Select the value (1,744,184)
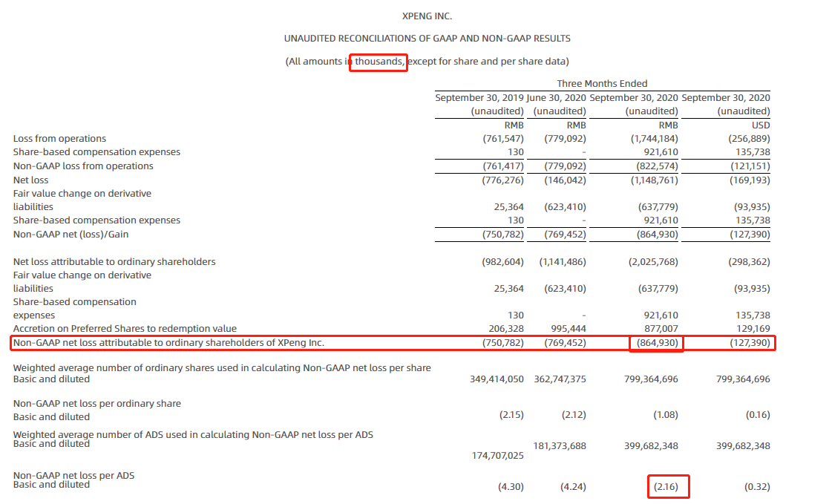This screenshot has height=504, width=829. click(x=654, y=139)
